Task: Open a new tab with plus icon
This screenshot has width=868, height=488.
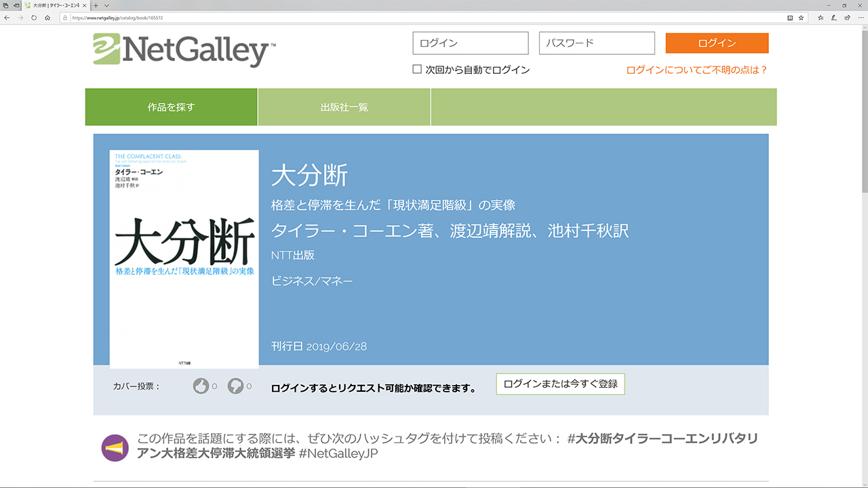Action: click(96, 5)
